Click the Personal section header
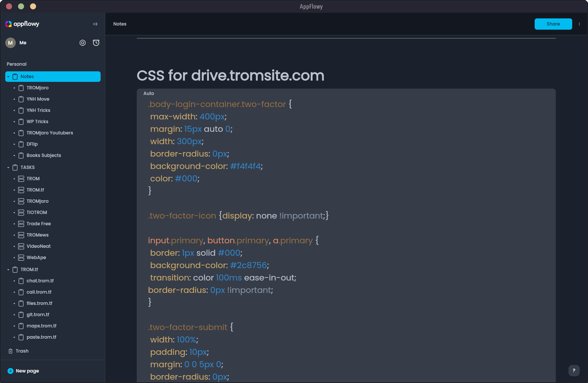Screen dimensions: 588x383 17,64
